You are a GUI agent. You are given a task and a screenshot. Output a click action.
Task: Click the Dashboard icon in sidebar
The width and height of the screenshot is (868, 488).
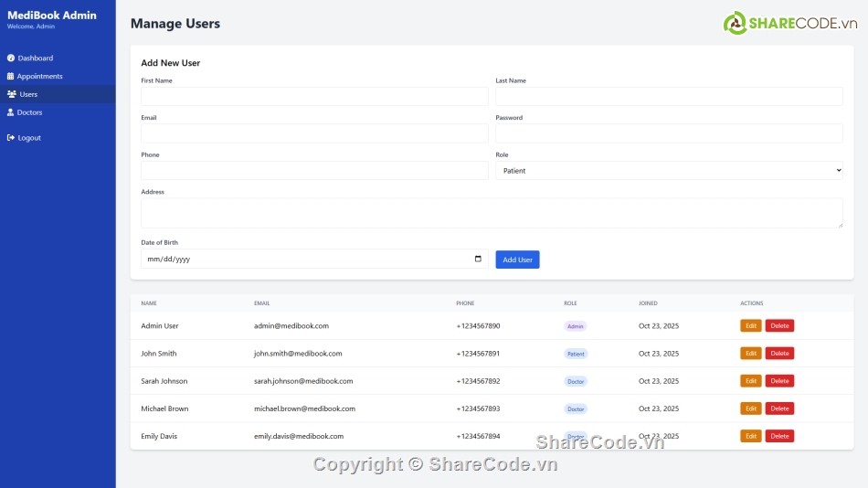11,58
